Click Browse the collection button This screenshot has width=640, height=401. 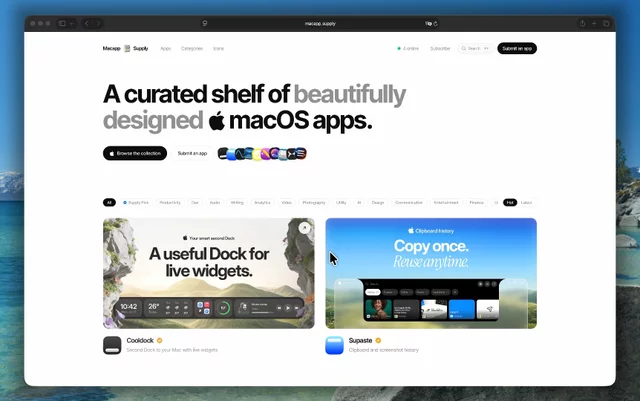(135, 154)
